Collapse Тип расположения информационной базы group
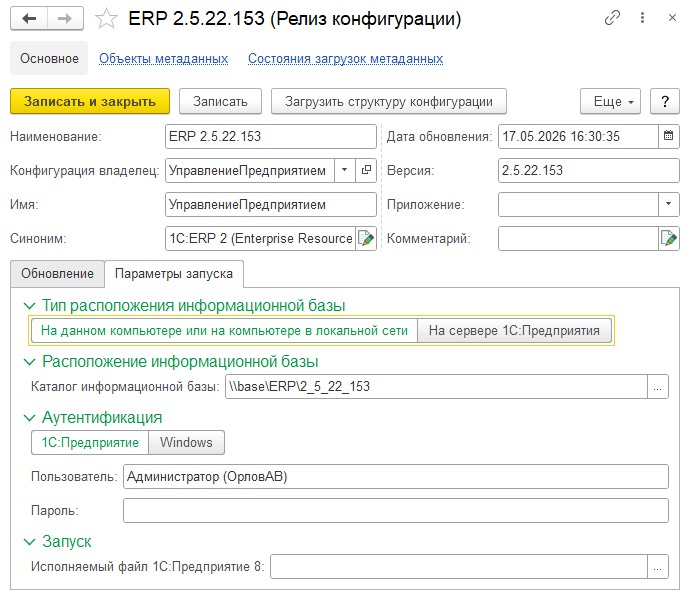Screen dimensions: 686x595 (29, 305)
